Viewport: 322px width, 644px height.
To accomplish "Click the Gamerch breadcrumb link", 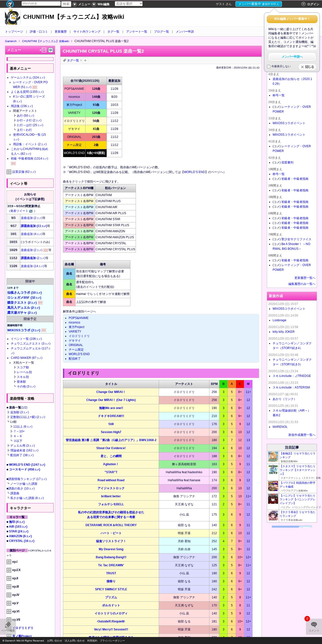I will point(11,41).
